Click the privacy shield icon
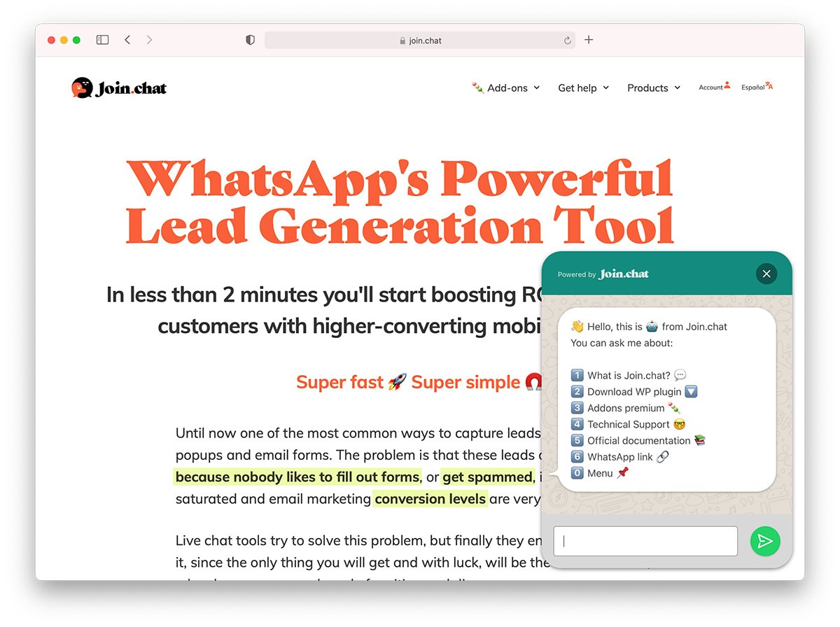This screenshot has width=840, height=627. click(250, 40)
